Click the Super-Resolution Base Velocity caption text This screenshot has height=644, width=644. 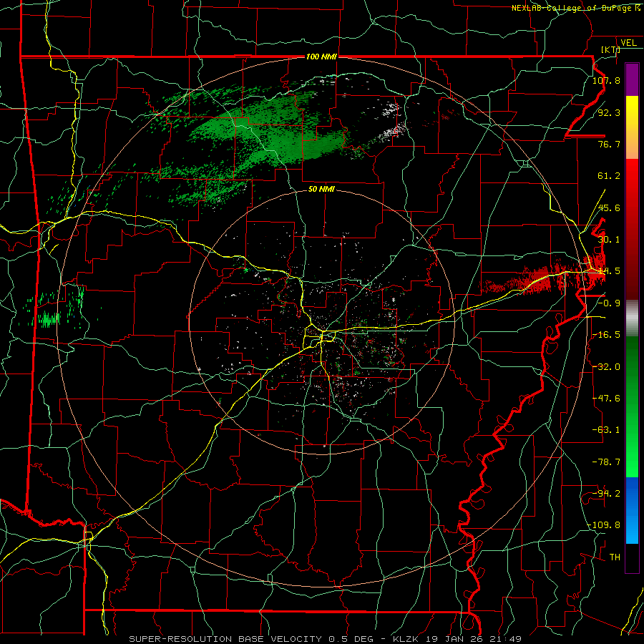(x=325, y=639)
